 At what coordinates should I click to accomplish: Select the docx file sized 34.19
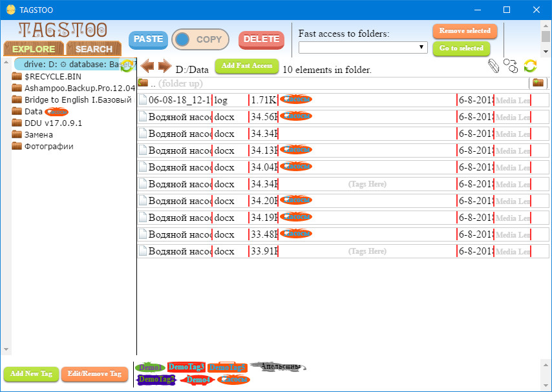pos(180,218)
